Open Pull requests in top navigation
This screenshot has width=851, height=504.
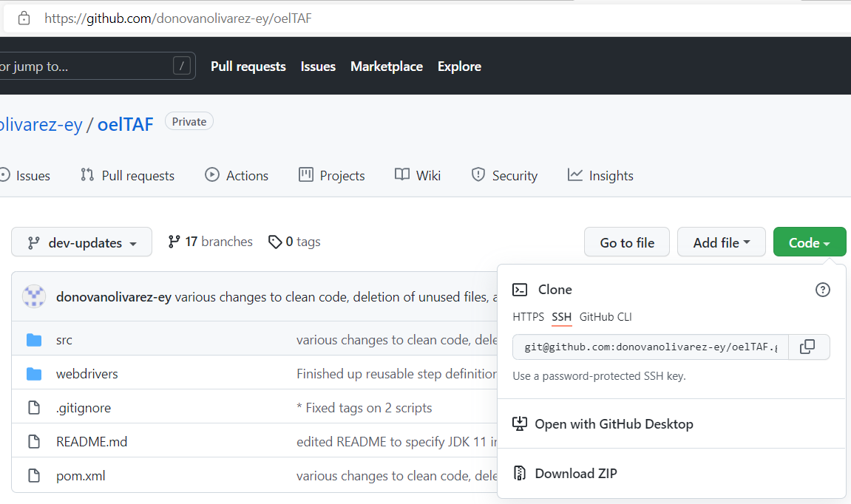click(x=248, y=67)
